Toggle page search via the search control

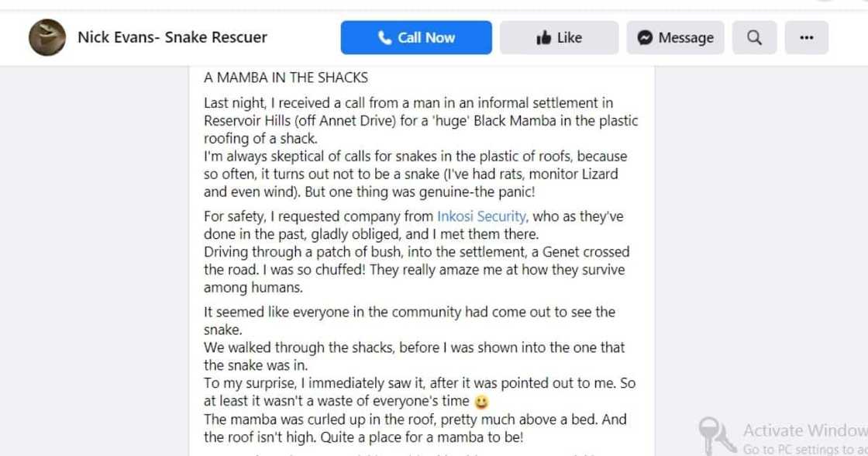[753, 36]
